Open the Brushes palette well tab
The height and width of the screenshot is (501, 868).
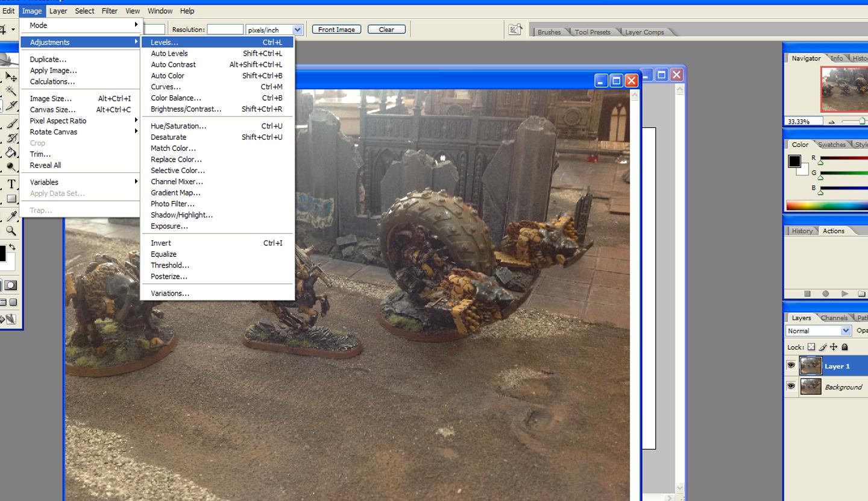549,32
